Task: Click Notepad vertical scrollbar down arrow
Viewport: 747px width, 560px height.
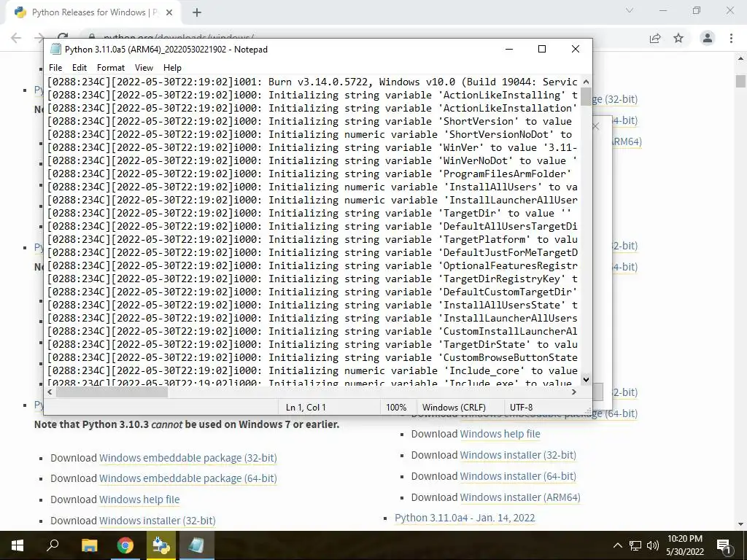Action: coord(586,379)
